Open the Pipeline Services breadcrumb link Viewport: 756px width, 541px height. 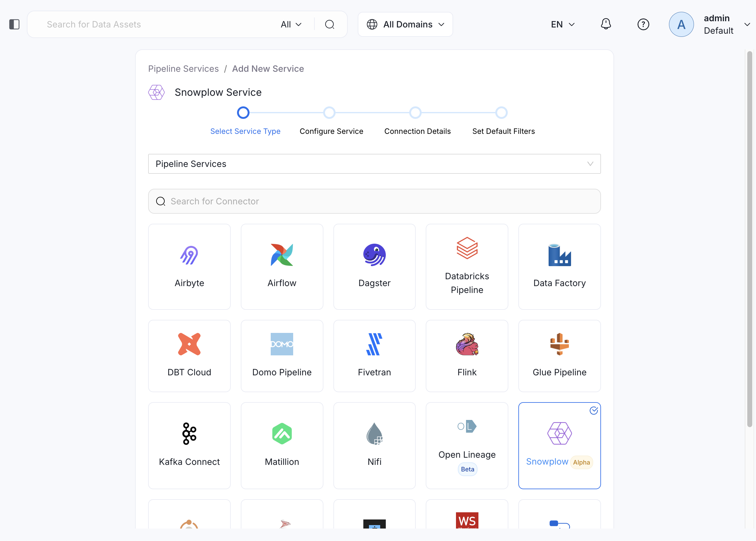[x=183, y=69]
